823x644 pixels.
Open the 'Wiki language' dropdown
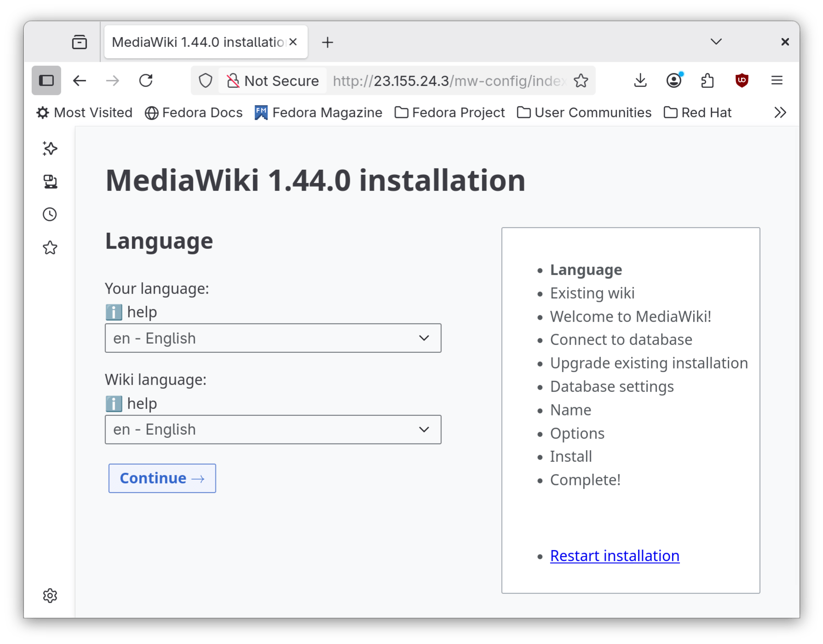click(x=273, y=429)
